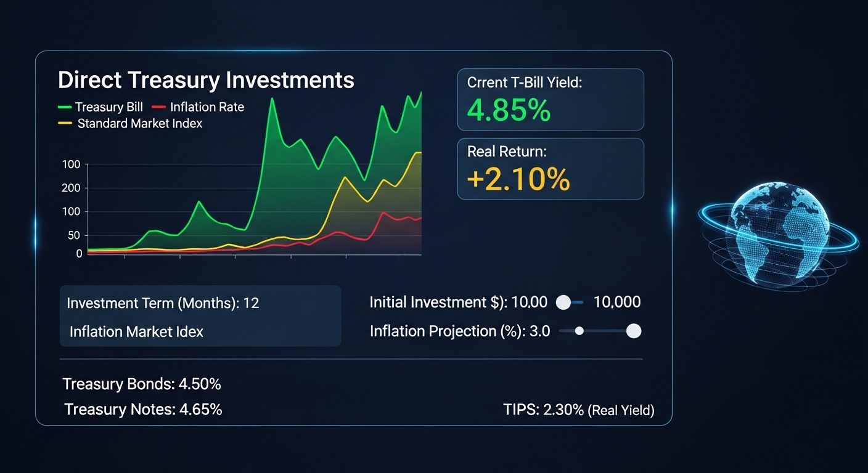868x473 pixels.
Task: Open the Current T-Bill Yield card
Action: tap(550, 99)
